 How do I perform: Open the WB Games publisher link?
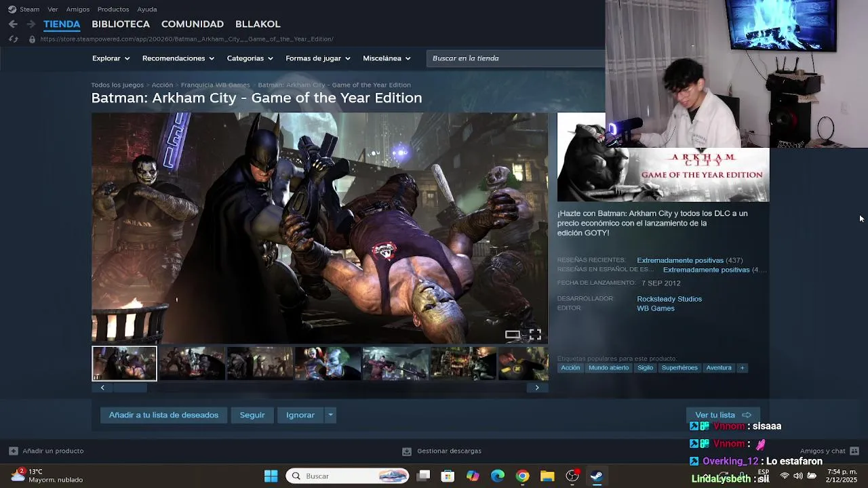pos(656,308)
